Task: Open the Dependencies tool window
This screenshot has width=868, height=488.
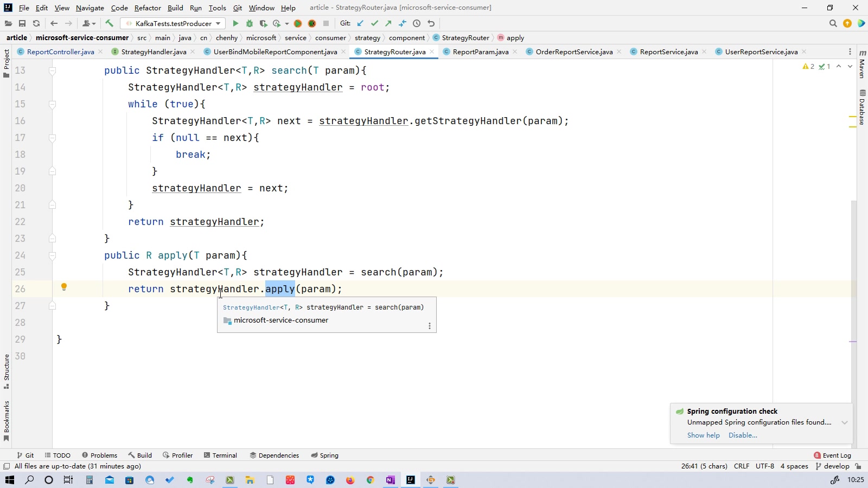Action: coord(274,455)
